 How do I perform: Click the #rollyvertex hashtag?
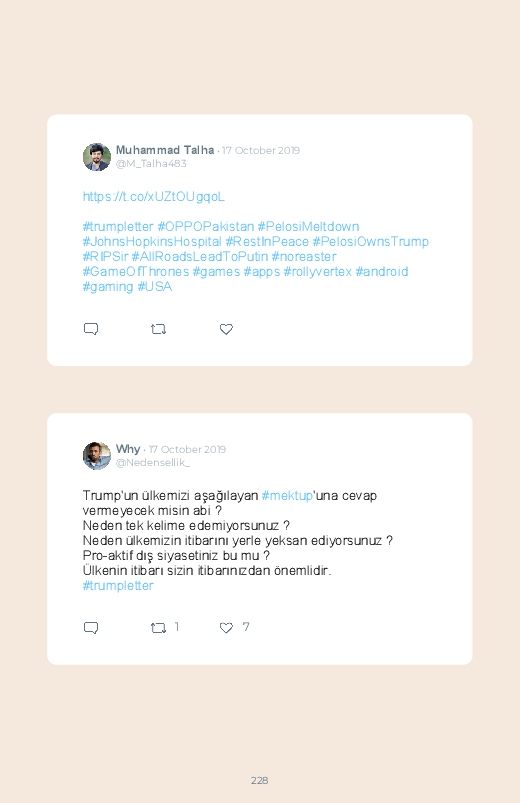[x=318, y=271]
